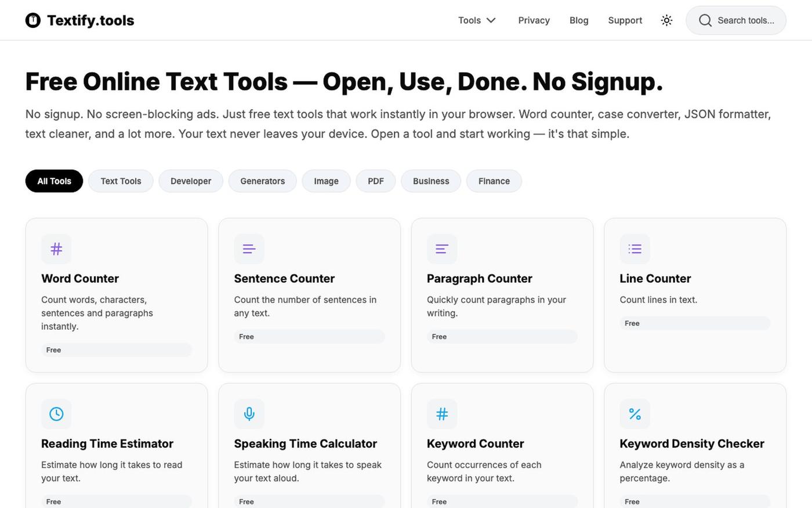The image size is (812, 508).
Task: Open the Blog link
Action: click(x=579, y=20)
